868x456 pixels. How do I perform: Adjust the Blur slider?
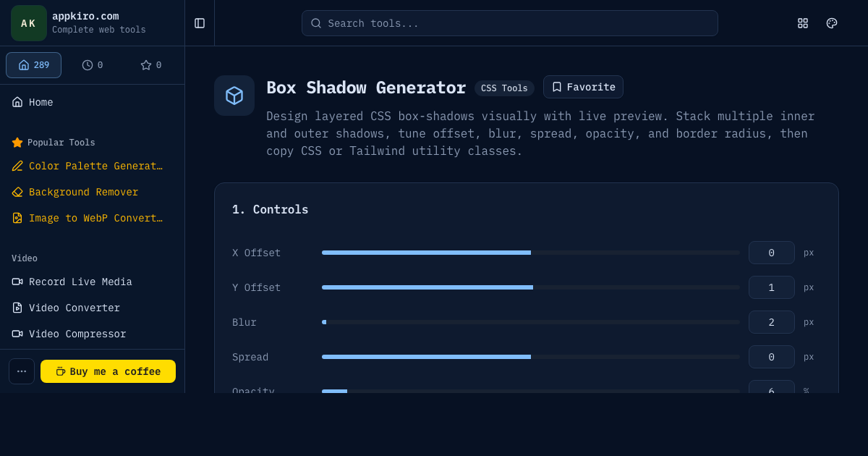coord(531,322)
